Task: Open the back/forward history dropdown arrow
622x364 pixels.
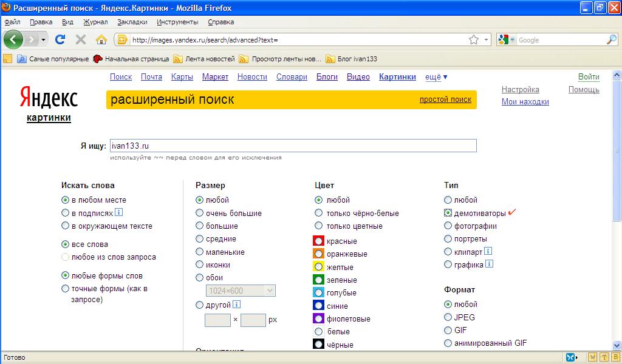Action: pyautogui.click(x=43, y=39)
